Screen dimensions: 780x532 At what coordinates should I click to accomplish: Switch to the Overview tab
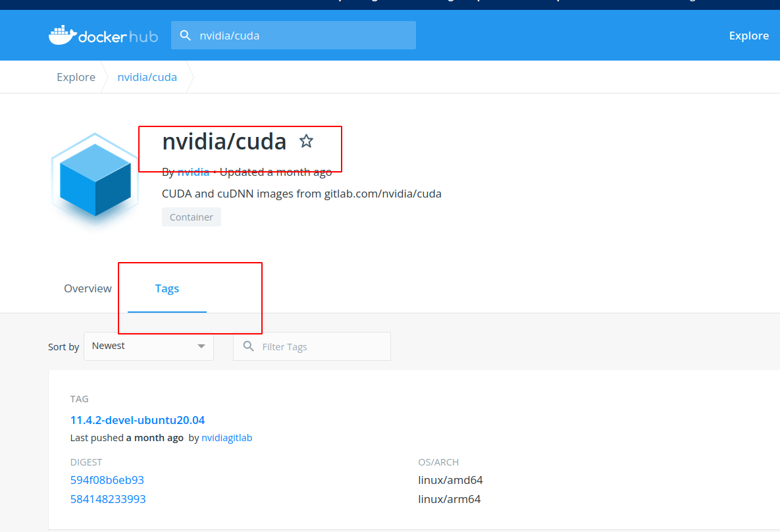click(x=88, y=288)
